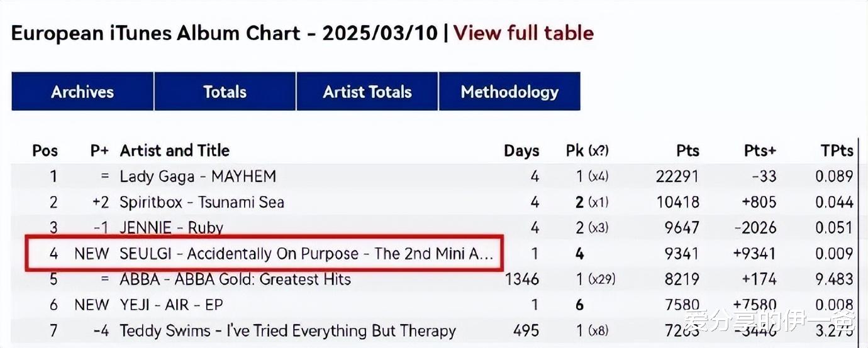Image resolution: width=868 pixels, height=348 pixels.
Task: Click the P+ column header
Action: click(x=99, y=151)
